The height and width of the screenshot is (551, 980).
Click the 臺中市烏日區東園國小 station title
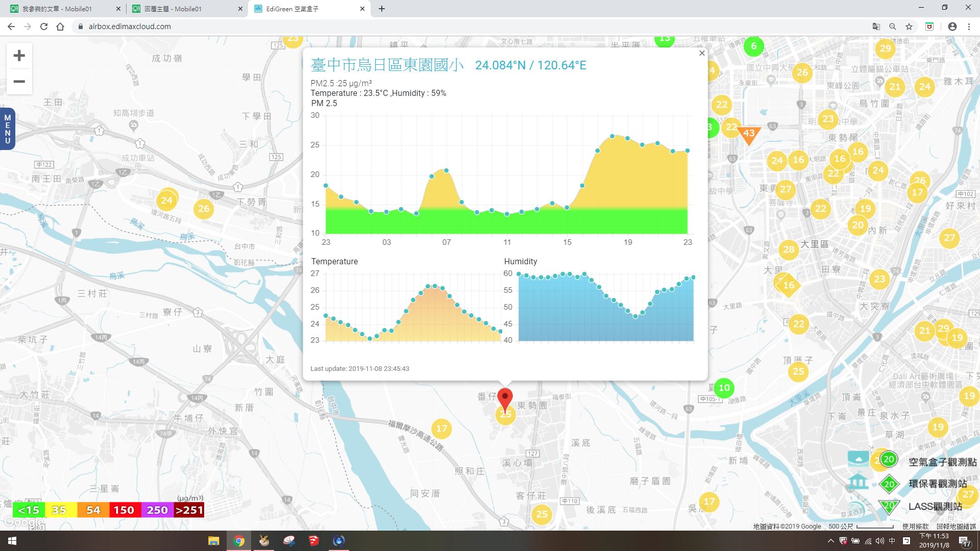tap(387, 65)
